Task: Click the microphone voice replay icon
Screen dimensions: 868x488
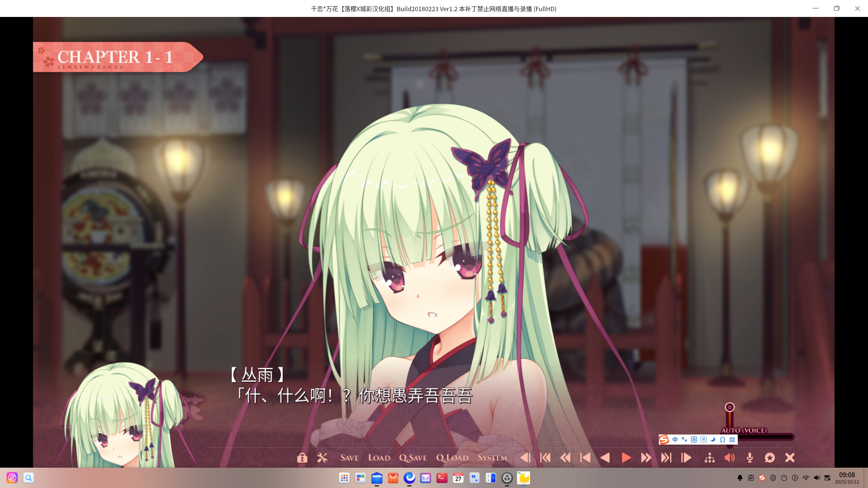Action: pyautogui.click(x=750, y=458)
